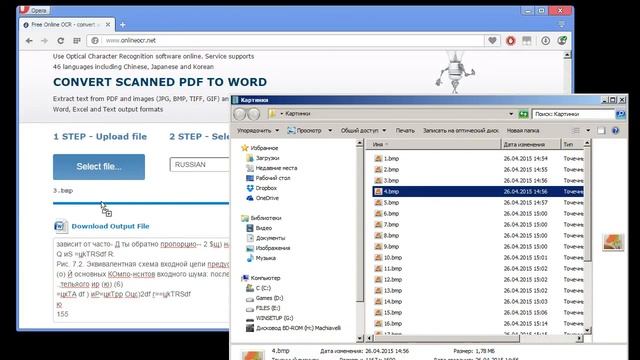Open Opera downloads icon

click(545, 40)
